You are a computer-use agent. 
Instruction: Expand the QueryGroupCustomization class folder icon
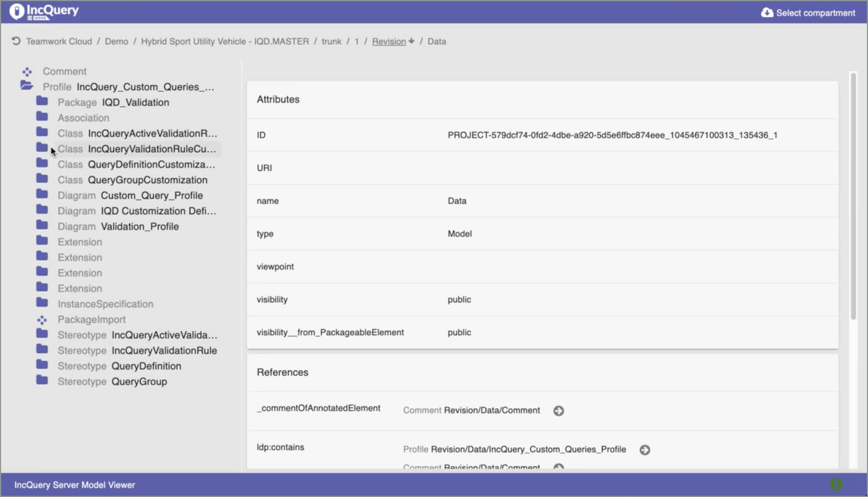42,178
